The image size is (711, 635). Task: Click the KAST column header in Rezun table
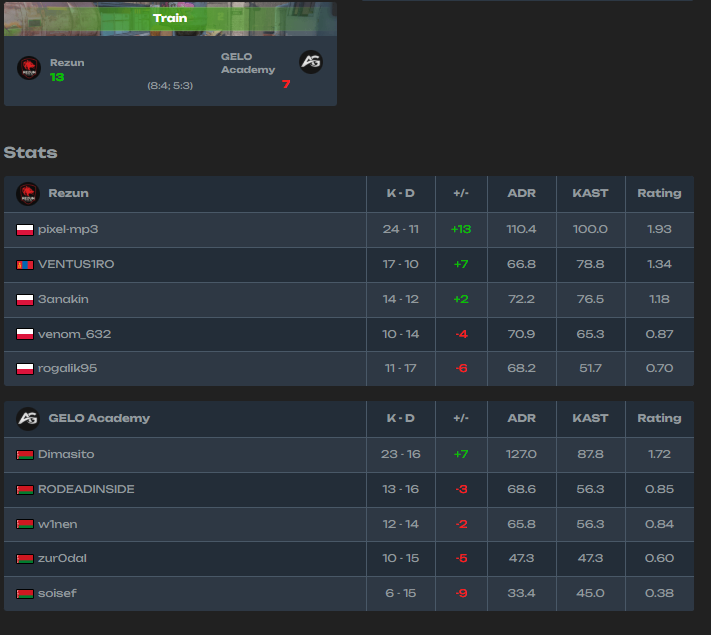pos(590,193)
